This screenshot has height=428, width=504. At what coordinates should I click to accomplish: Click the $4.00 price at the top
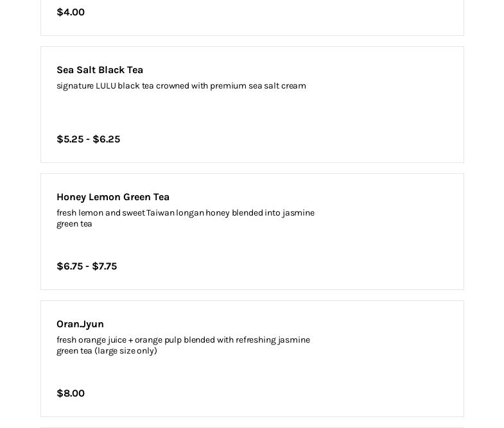(71, 12)
